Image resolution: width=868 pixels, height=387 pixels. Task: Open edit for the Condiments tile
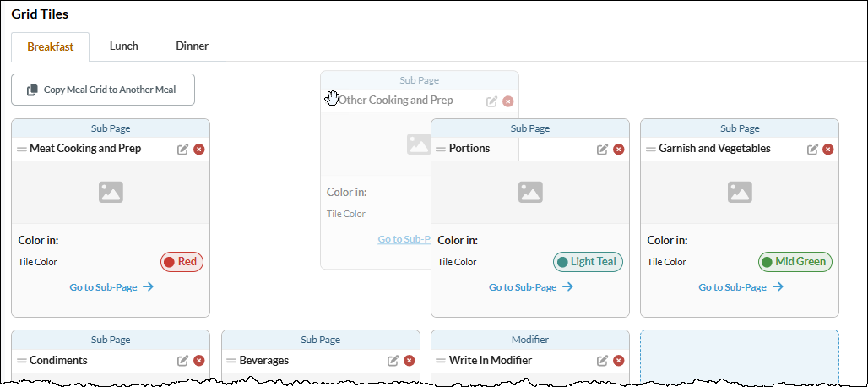(182, 361)
